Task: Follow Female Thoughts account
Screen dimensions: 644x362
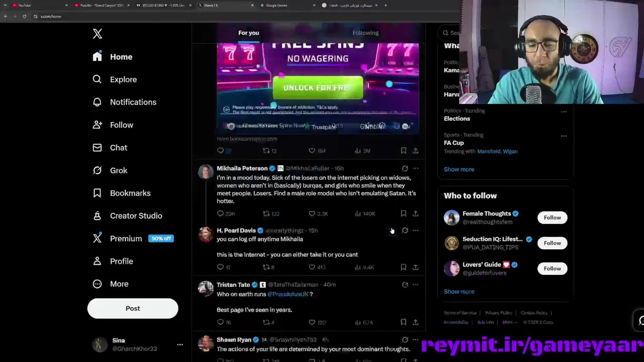Action: (552, 218)
